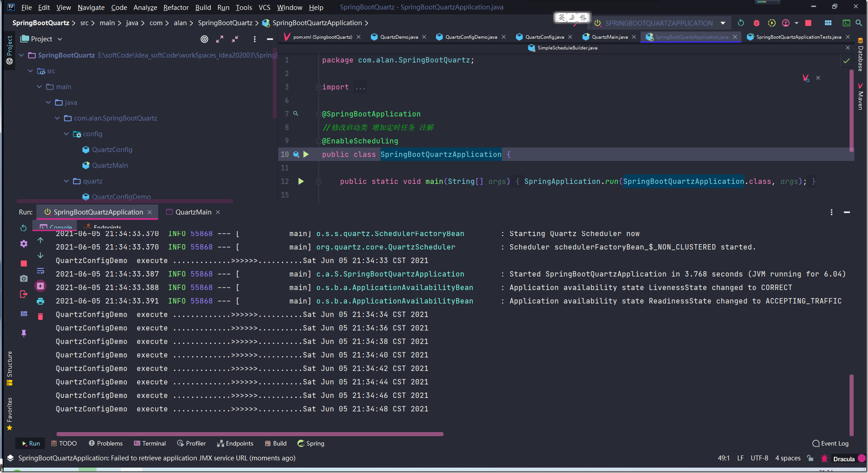The height and width of the screenshot is (473, 868).
Task: Toggle pin tab in Run panel
Action: [24, 333]
